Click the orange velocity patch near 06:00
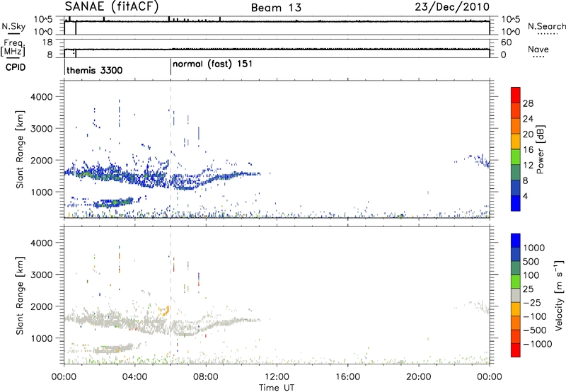This screenshot has width=566, height=392. (164, 311)
